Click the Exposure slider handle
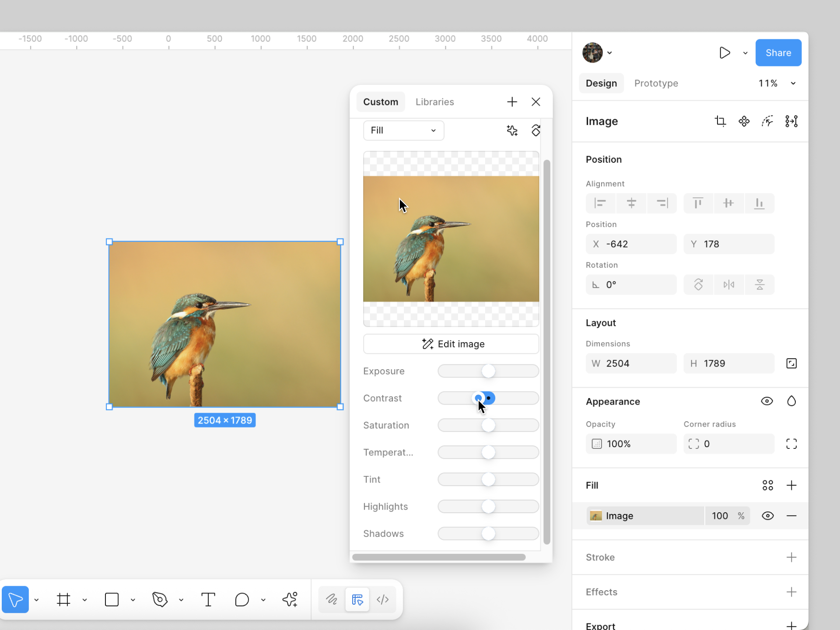Viewport: 840px width, 630px height. point(488,371)
